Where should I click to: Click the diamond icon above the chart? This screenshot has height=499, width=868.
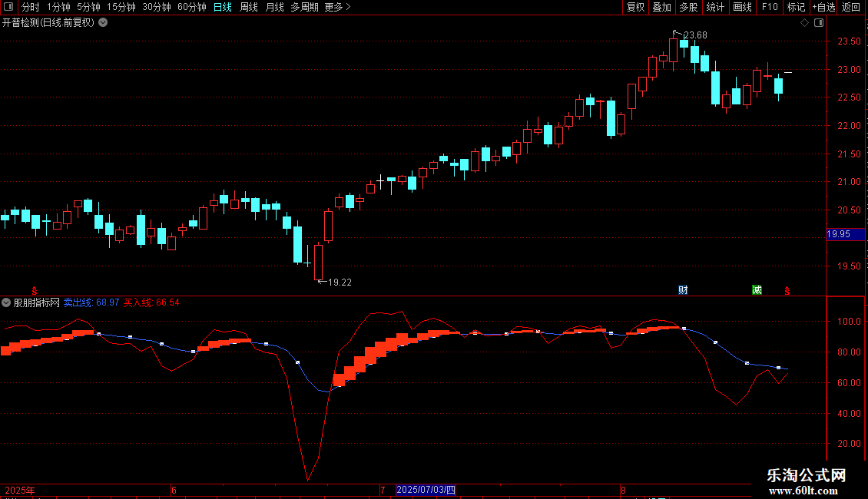click(x=805, y=23)
